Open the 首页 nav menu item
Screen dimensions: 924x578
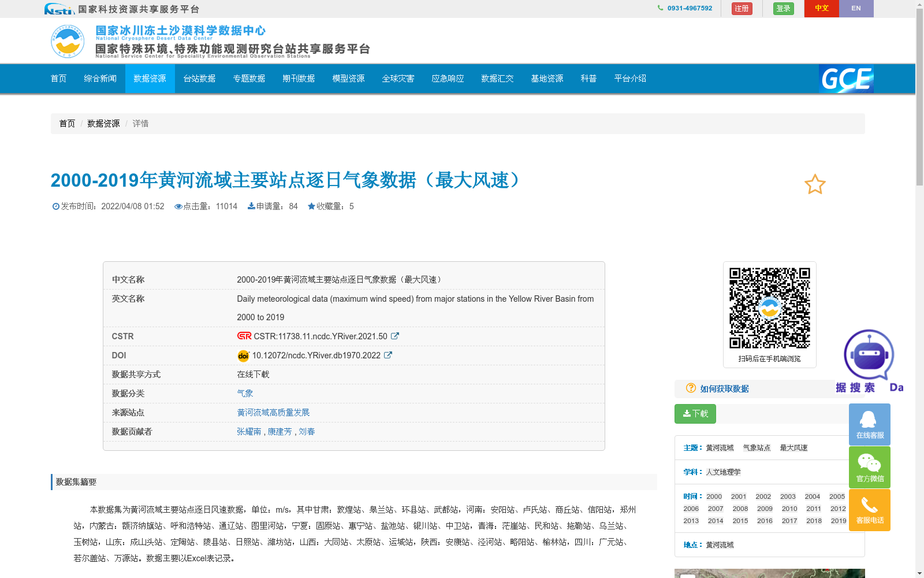point(58,79)
